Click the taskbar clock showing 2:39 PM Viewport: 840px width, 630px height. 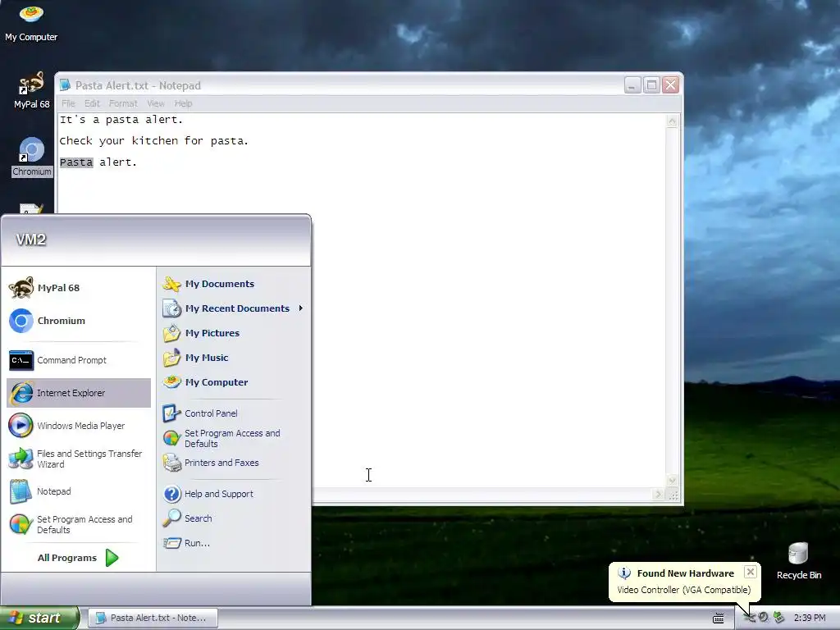[810, 618]
